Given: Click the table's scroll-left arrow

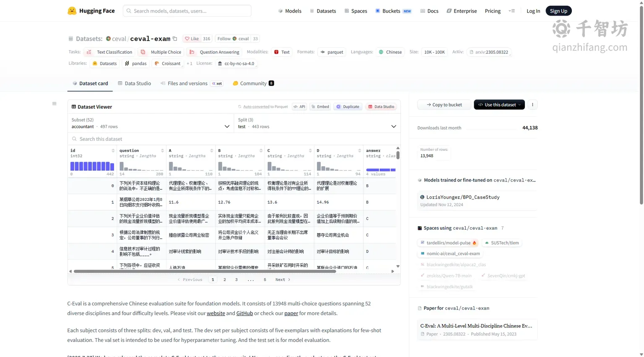Looking at the screenshot, I should pyautogui.click(x=70, y=272).
